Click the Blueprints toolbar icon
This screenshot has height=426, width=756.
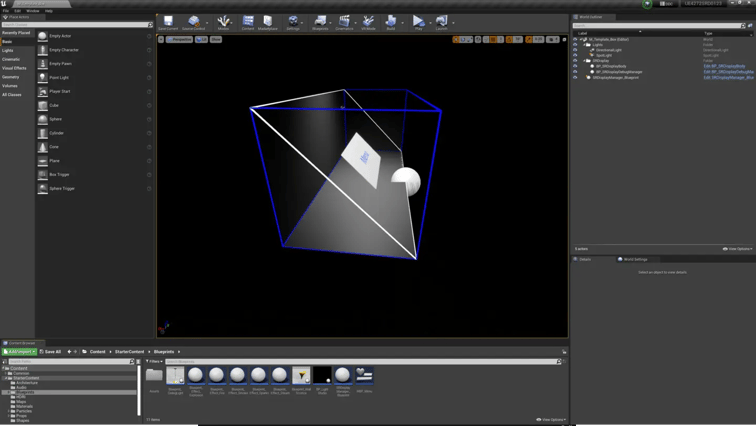click(x=320, y=22)
